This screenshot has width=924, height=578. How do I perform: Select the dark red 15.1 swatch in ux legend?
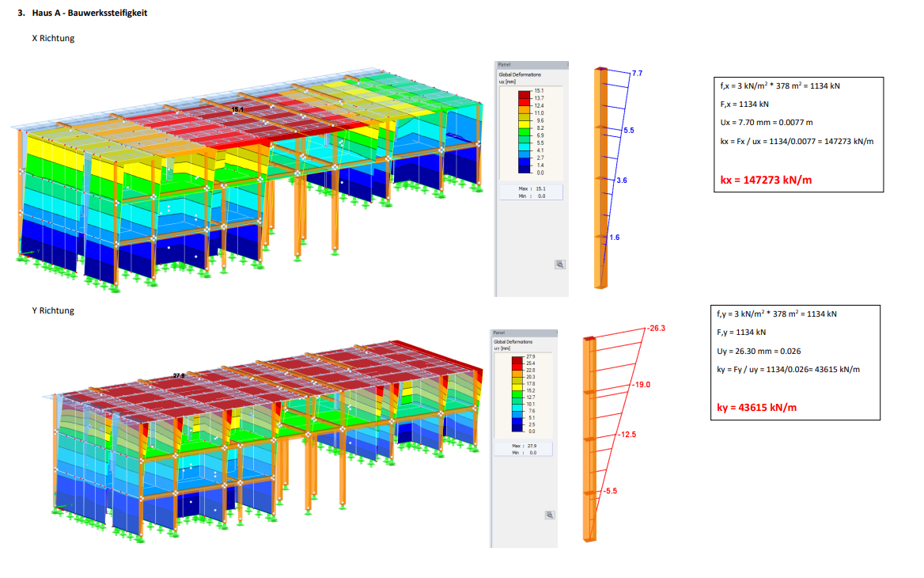(x=524, y=94)
